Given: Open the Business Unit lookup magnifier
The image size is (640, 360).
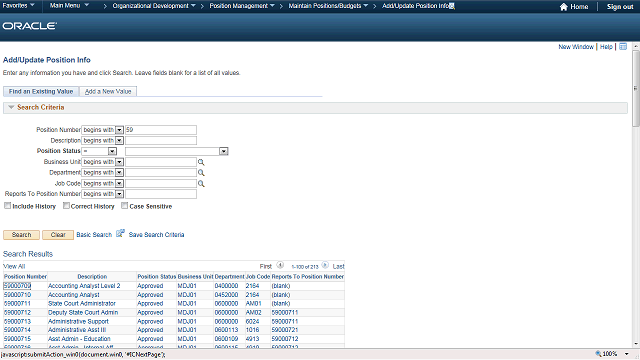Looking at the screenshot, I should click(x=201, y=162).
